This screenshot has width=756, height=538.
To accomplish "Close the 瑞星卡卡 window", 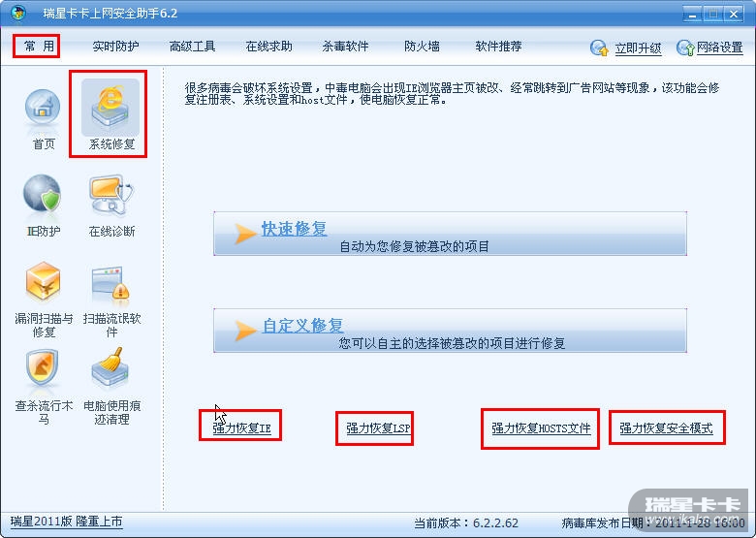I will (734, 14).
